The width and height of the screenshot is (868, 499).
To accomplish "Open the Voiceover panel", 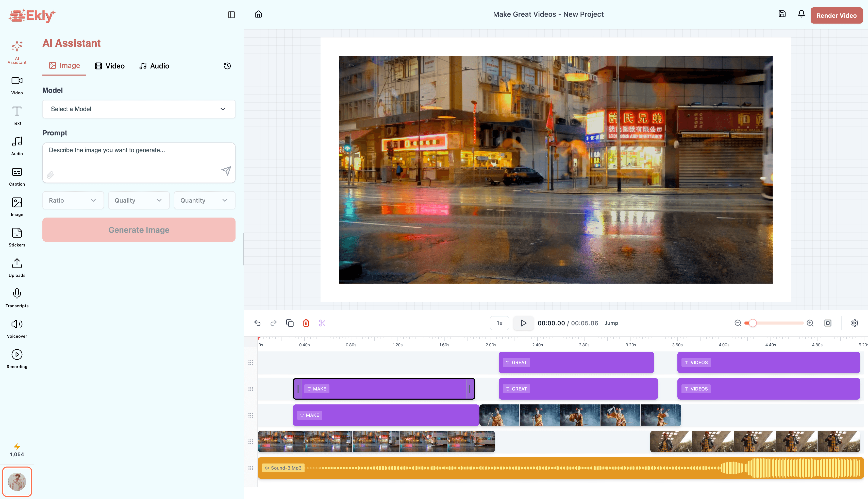I will [x=16, y=328].
